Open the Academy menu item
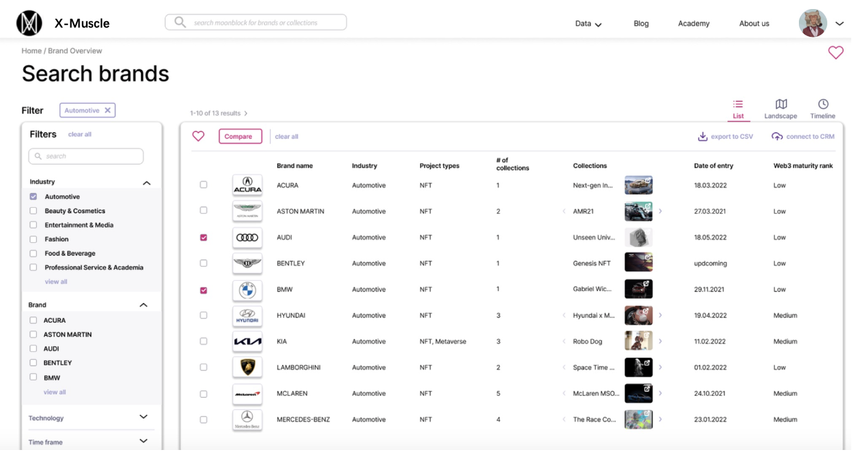The height and width of the screenshot is (470, 868). [694, 23]
